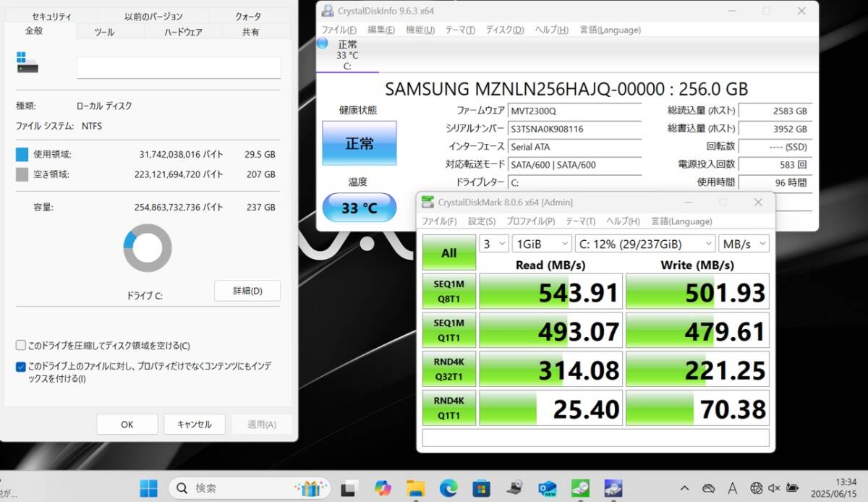Image resolution: width=868 pixels, height=502 pixels.
Task: Open 設定(S) menu in CrystalDiskMark
Action: tap(482, 221)
